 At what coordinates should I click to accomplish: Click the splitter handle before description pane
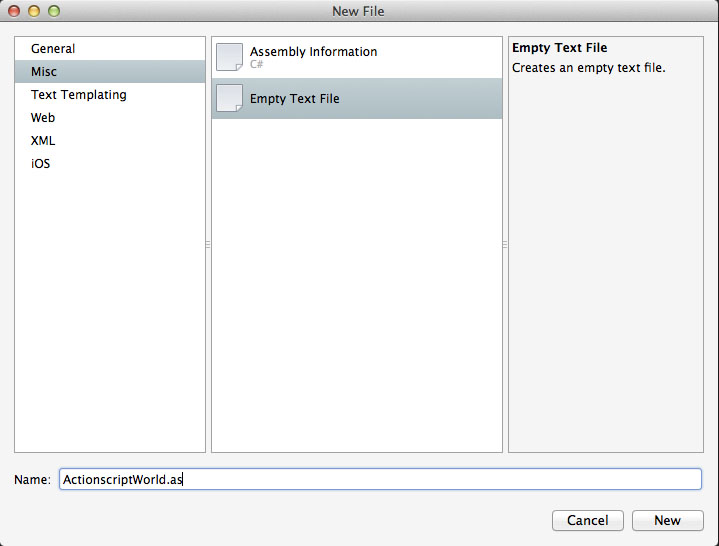point(505,244)
